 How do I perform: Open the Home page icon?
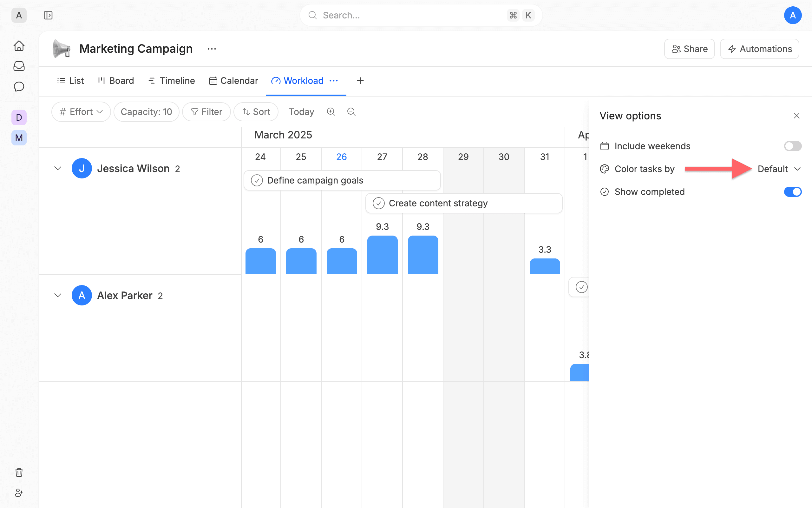tap(19, 46)
